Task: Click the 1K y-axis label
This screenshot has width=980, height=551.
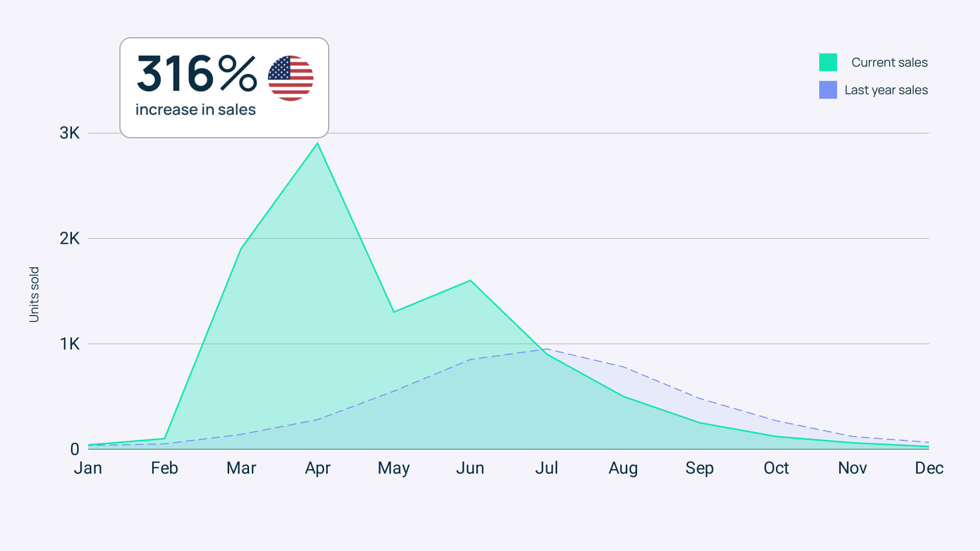Action: pyautogui.click(x=69, y=344)
